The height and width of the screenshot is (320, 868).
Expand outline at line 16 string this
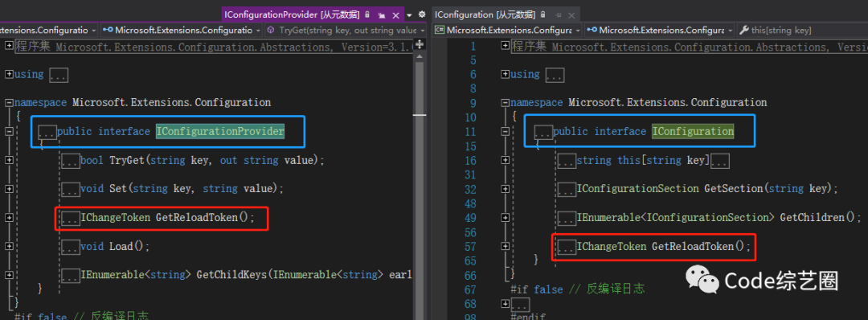505,160
